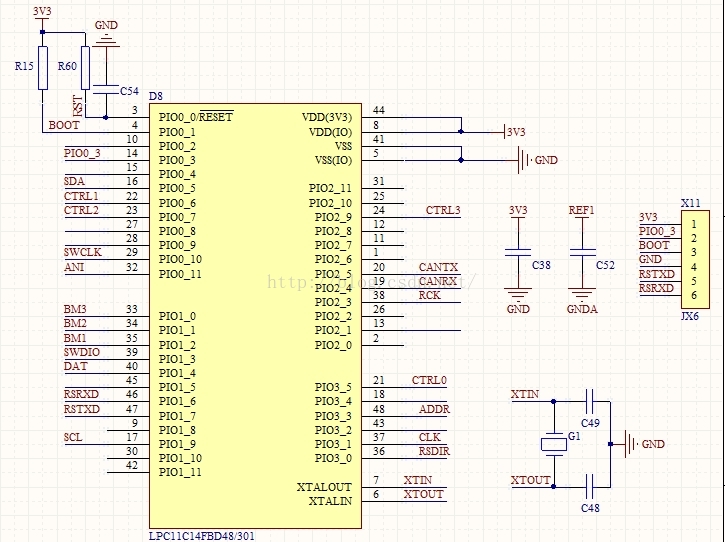The height and width of the screenshot is (542, 725).
Task: Click the GND symbol on the VSS line
Action: (525, 160)
